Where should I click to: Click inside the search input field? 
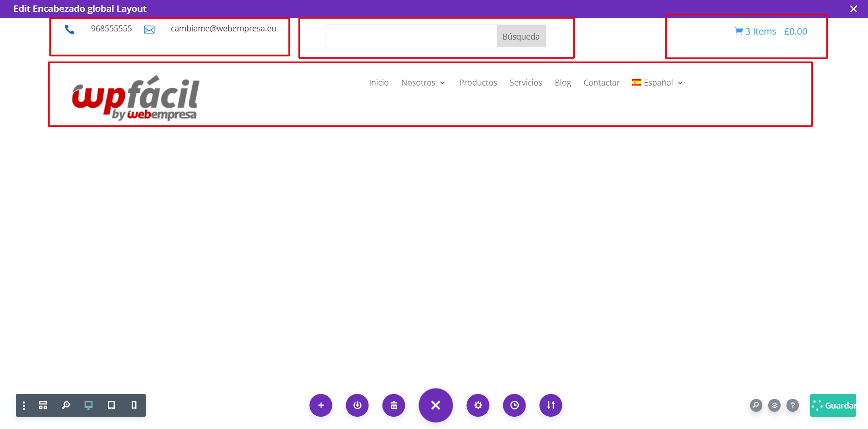click(411, 36)
